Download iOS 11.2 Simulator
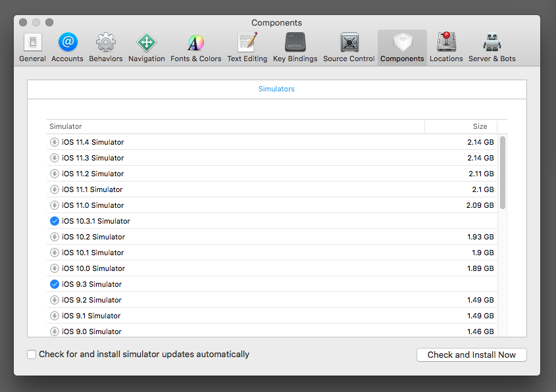The image size is (556, 392). pos(54,174)
